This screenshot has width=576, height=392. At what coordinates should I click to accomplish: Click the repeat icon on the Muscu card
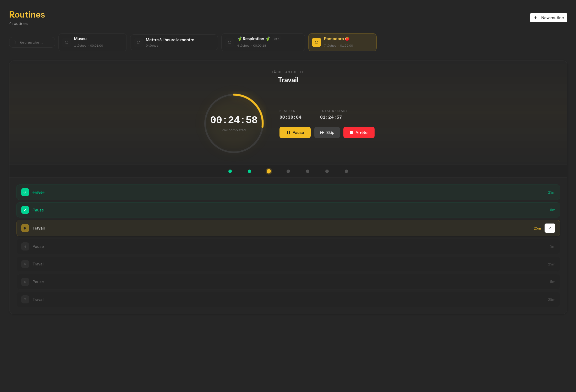(x=67, y=42)
